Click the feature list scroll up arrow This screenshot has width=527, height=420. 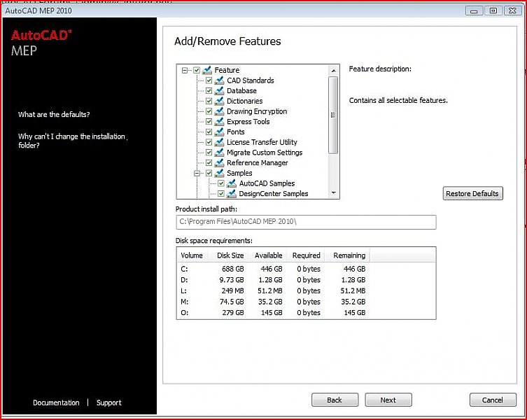tap(333, 71)
